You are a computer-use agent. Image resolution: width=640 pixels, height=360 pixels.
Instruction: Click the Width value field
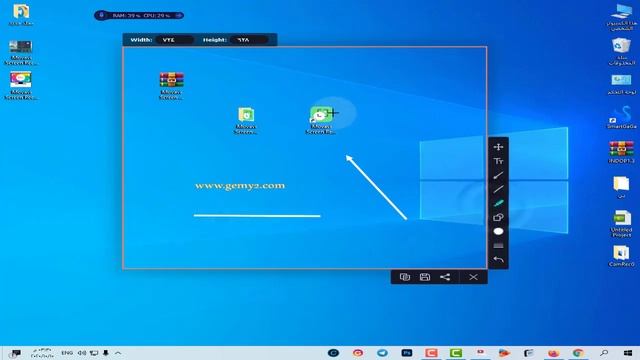tap(175, 40)
